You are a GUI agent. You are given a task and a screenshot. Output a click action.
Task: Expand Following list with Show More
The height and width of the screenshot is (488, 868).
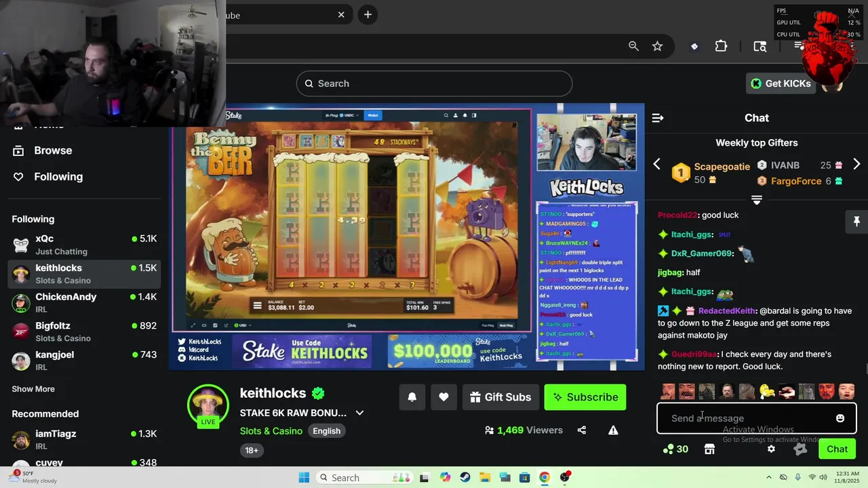pos(33,389)
